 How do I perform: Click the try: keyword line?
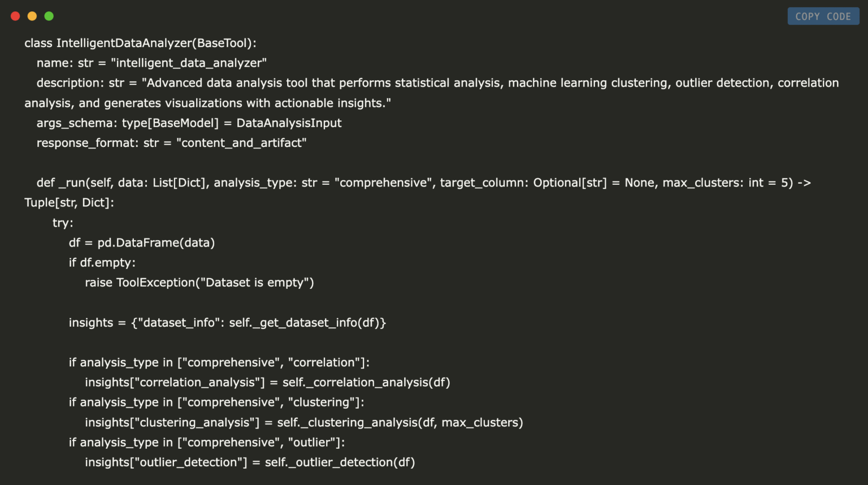(63, 223)
